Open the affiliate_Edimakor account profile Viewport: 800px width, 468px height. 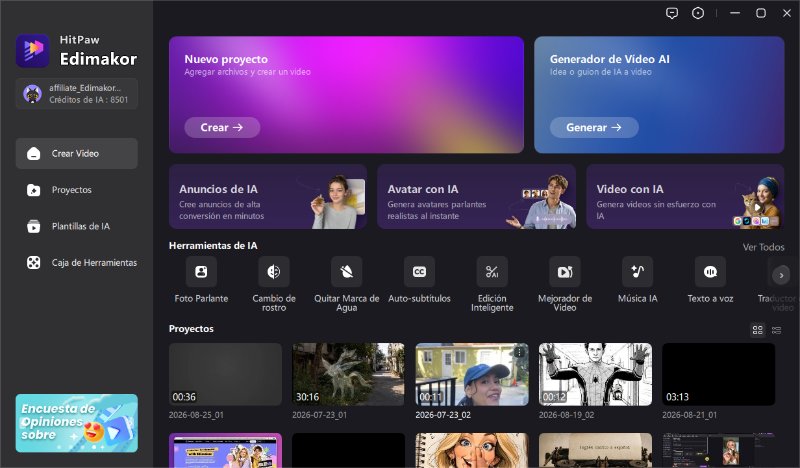click(x=77, y=94)
